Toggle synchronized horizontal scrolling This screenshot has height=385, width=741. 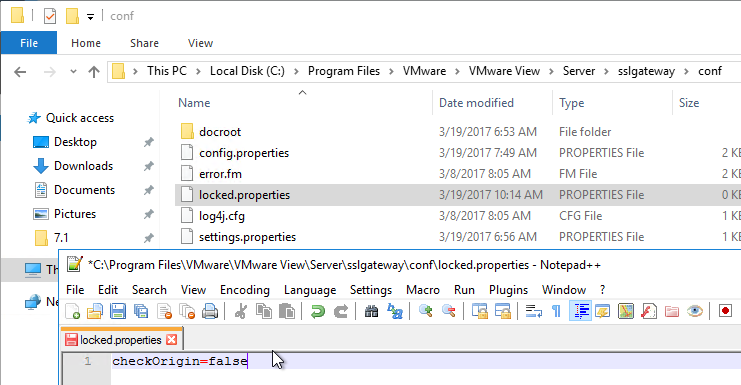[502, 311]
